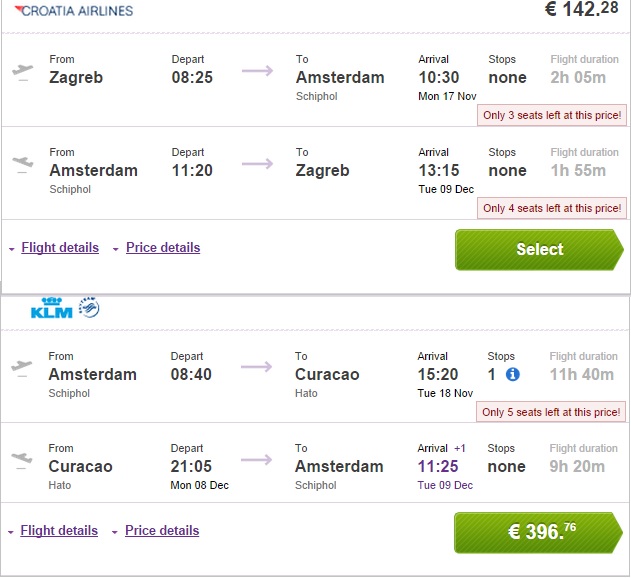The height and width of the screenshot is (578, 631).
Task: Click the SkyTeam alliance badge icon
Action: point(89,308)
